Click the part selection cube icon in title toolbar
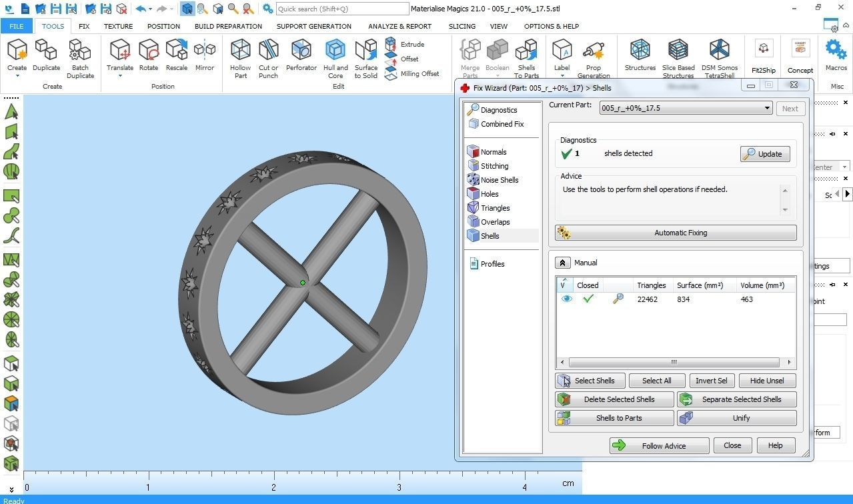This screenshot has width=853, height=504. pyautogui.click(x=187, y=9)
